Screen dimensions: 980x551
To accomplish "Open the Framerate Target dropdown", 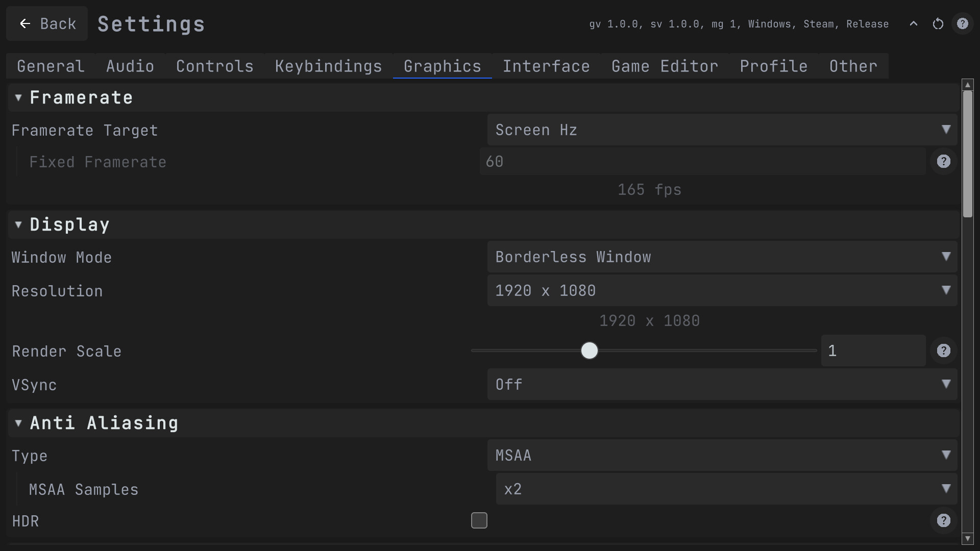I will [x=722, y=130].
